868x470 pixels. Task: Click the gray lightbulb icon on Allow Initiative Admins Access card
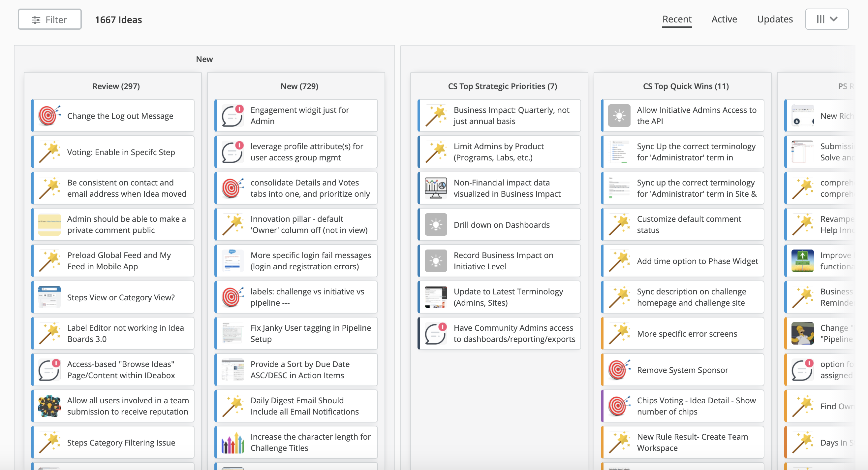[619, 116]
